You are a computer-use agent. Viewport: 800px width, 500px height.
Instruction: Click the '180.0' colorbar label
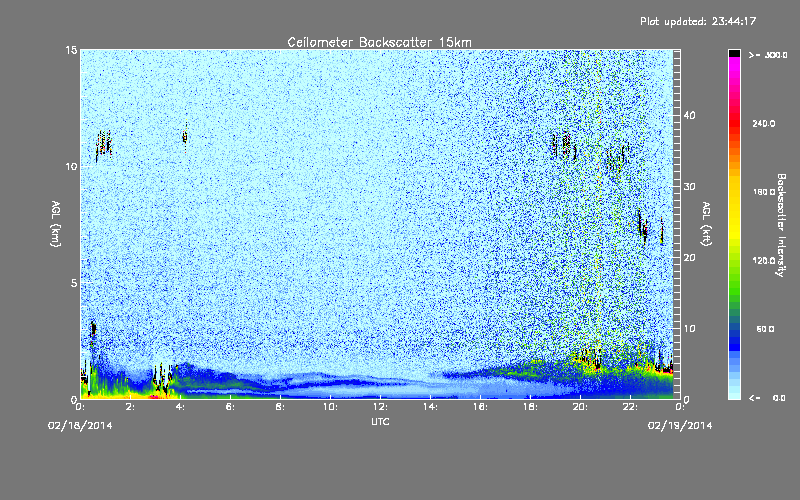764,192
